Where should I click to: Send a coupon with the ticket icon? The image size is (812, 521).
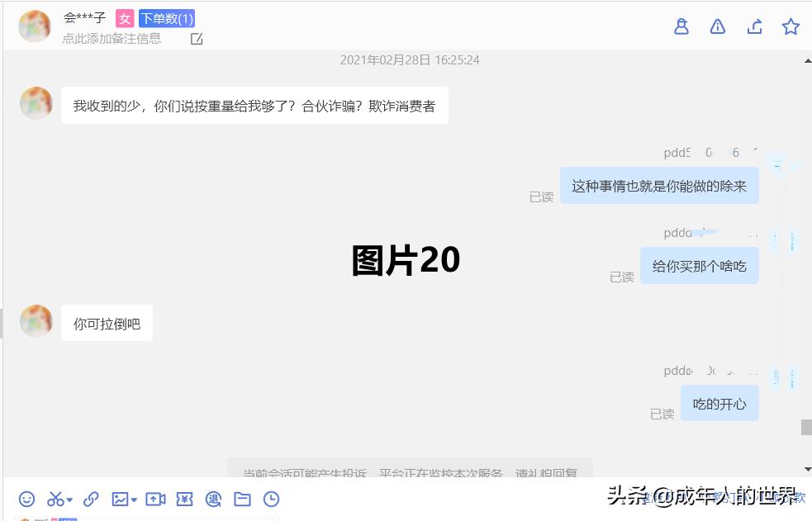pyautogui.click(x=185, y=499)
